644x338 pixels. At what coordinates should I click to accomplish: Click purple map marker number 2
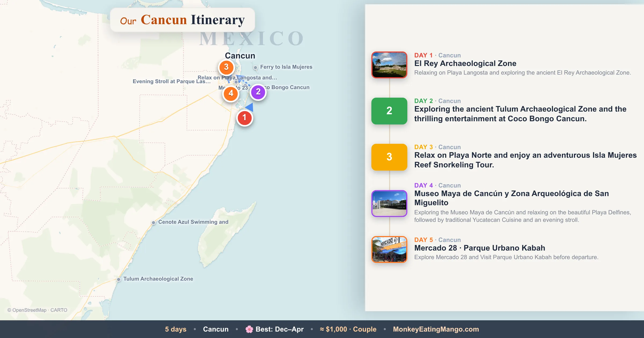click(258, 92)
